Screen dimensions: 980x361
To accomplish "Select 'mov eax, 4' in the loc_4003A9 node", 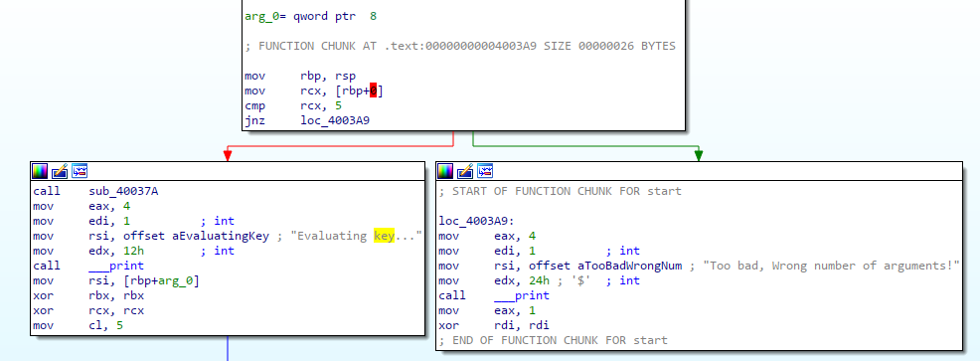I will pyautogui.click(x=487, y=236).
